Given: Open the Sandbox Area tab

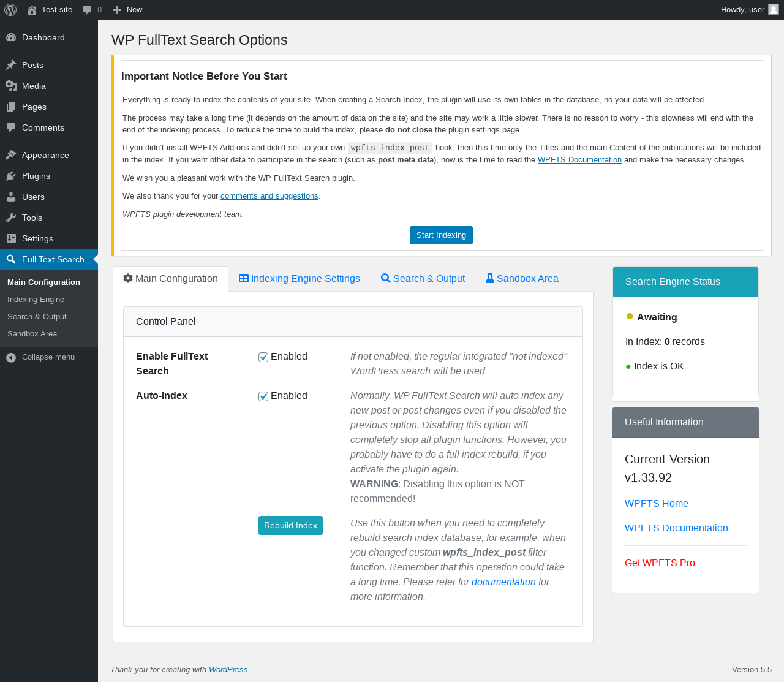Looking at the screenshot, I should pos(522,279).
